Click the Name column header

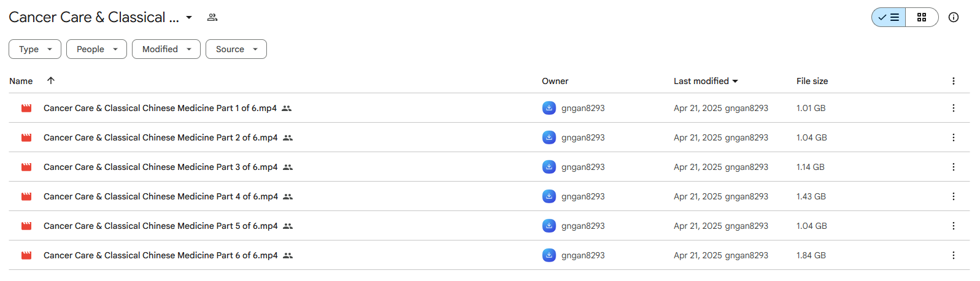pyautogui.click(x=21, y=81)
